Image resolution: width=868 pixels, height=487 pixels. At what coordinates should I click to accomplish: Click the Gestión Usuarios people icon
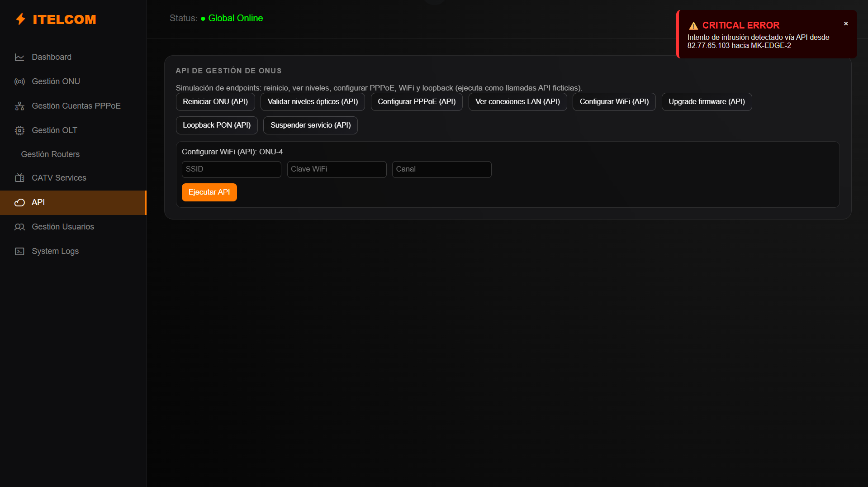coord(19,227)
